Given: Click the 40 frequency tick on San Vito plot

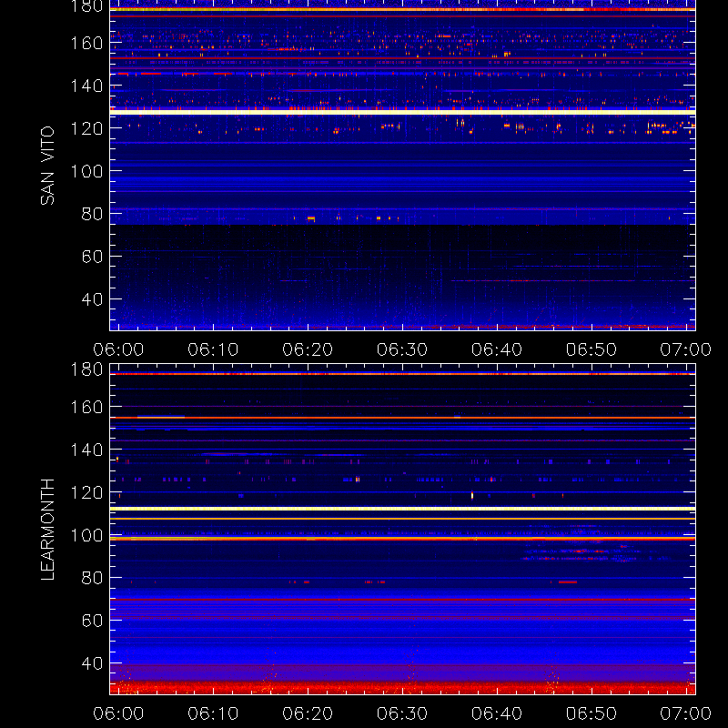Looking at the screenshot, I should (x=92, y=299).
